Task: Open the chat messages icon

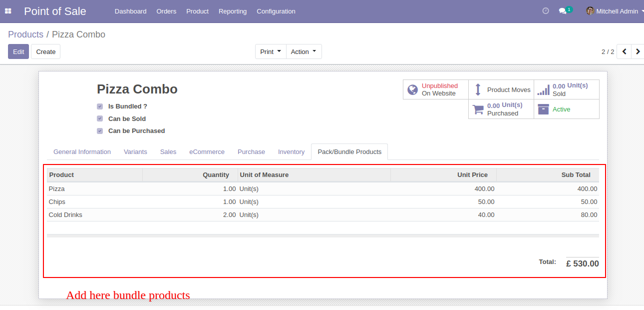Action: tap(563, 11)
